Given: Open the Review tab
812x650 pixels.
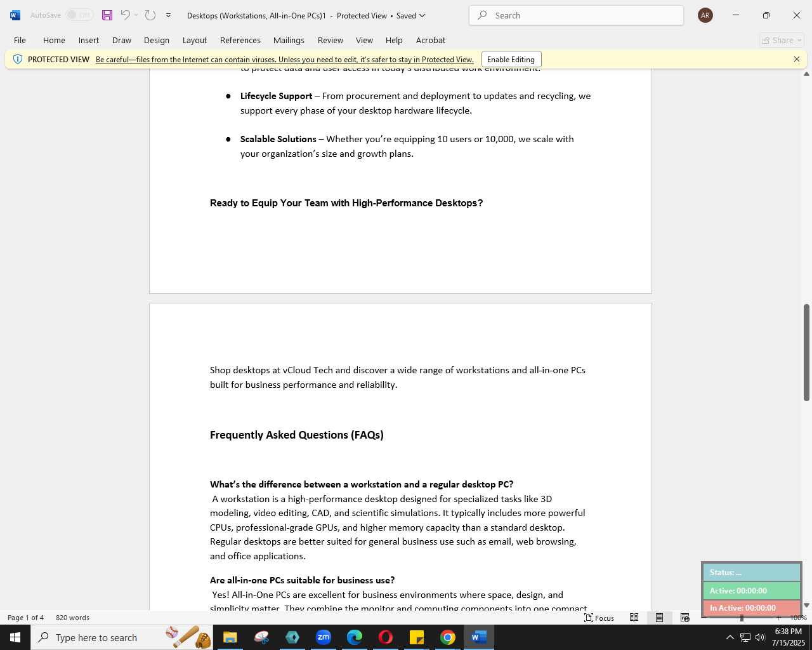Looking at the screenshot, I should tap(331, 40).
